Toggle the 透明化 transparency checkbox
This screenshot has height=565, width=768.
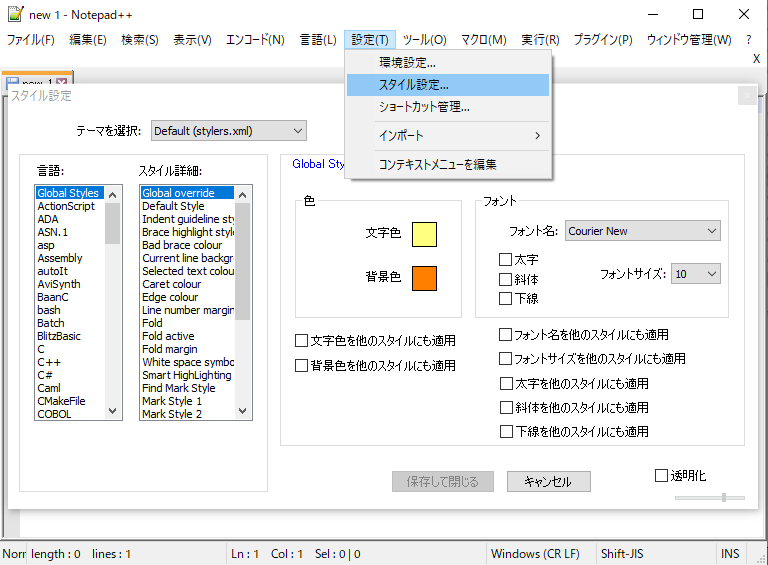coord(680,475)
